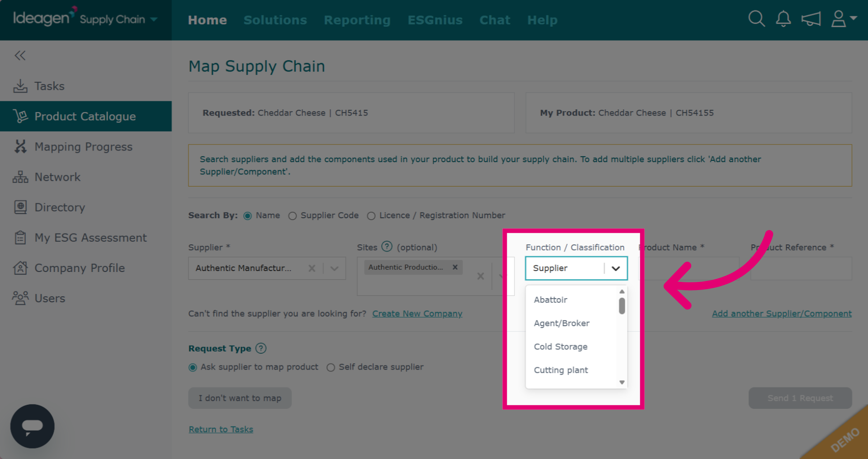Select Licence / Registration Number option
This screenshot has width=868, height=459.
[x=371, y=216]
